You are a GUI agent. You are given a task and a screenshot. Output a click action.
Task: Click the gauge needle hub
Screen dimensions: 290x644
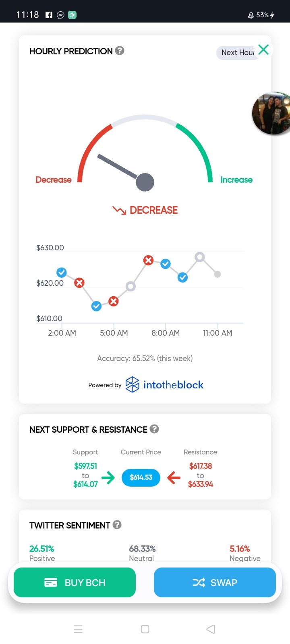(x=145, y=182)
